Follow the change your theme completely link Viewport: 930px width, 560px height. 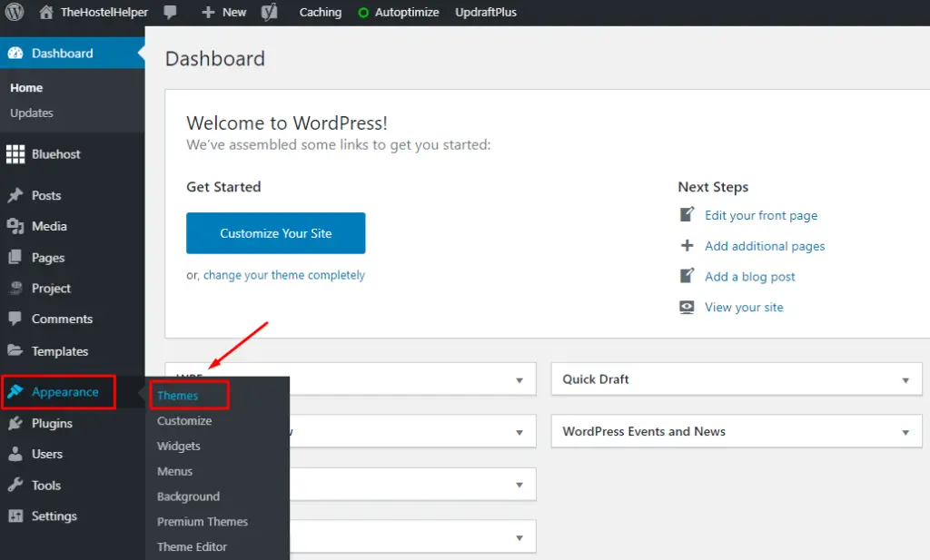coord(284,275)
